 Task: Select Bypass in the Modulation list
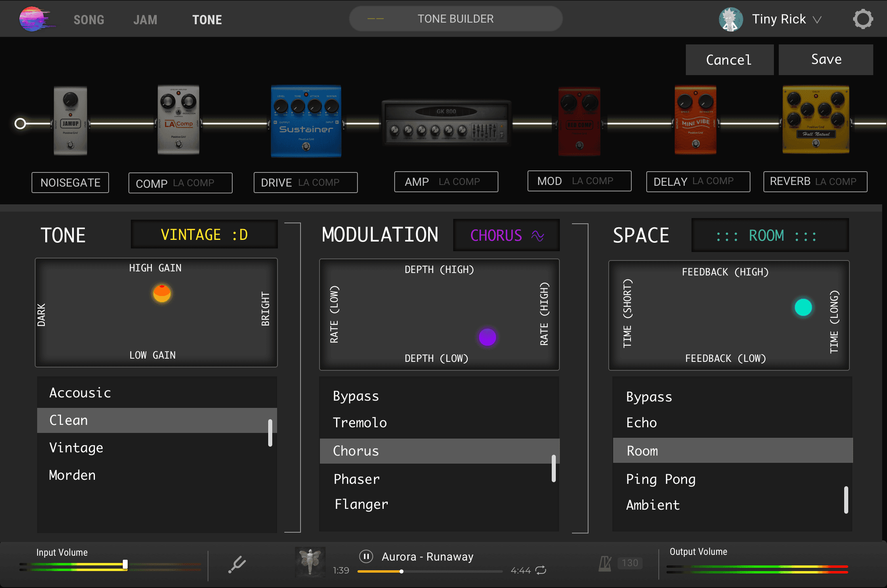[x=356, y=396]
